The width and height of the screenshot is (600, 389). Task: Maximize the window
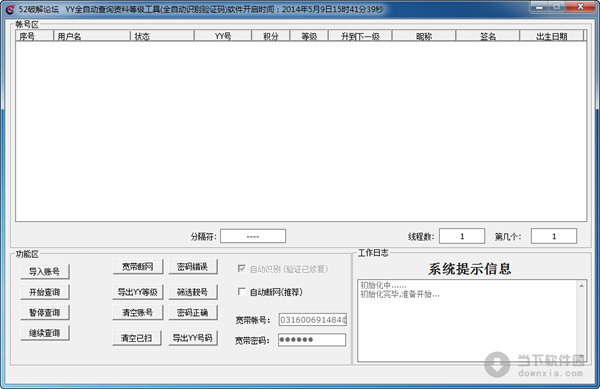coord(557,7)
